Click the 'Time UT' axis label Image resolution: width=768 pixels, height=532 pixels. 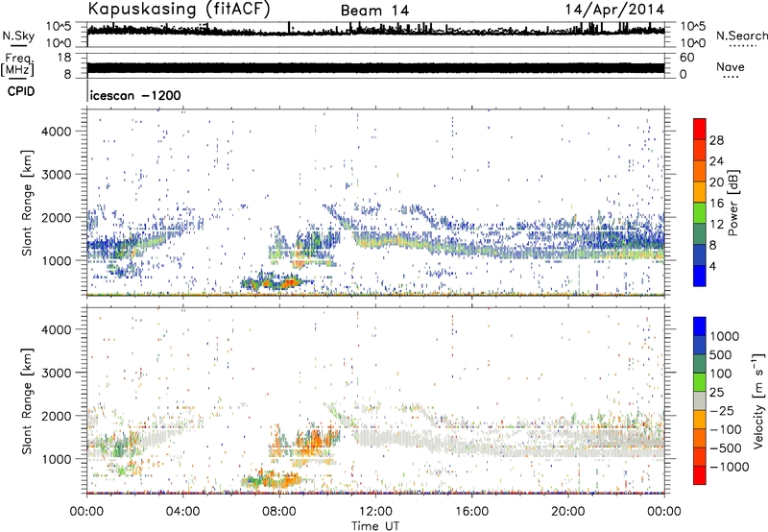click(x=375, y=526)
